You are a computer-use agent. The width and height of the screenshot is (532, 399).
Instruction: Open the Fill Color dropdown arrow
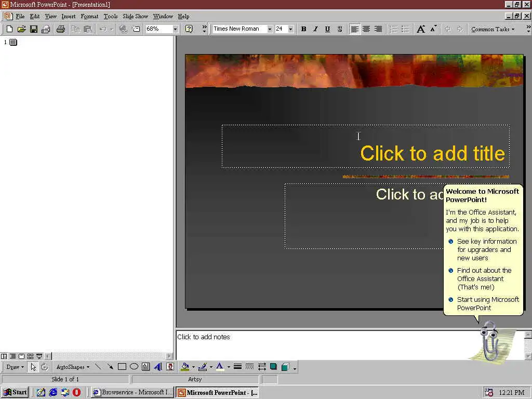[193, 367]
